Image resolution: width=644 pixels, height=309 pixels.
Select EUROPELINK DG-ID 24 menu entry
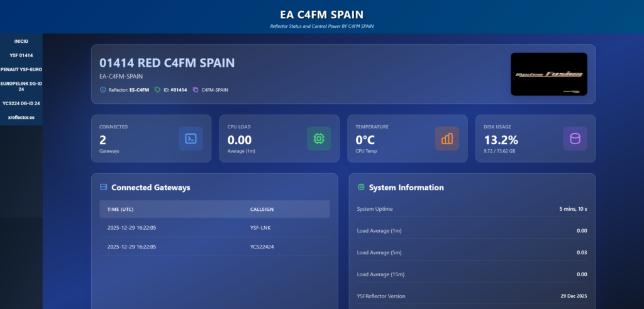pos(21,86)
